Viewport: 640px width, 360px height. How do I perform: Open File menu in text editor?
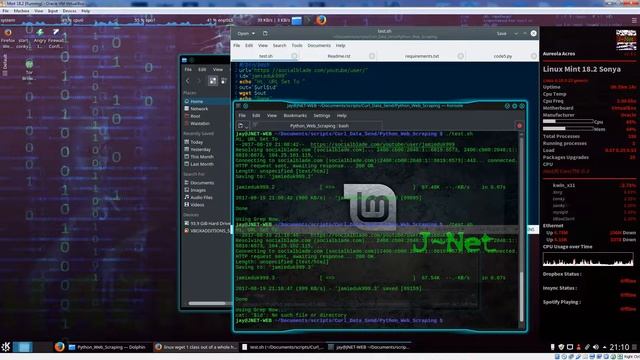[x=237, y=45]
